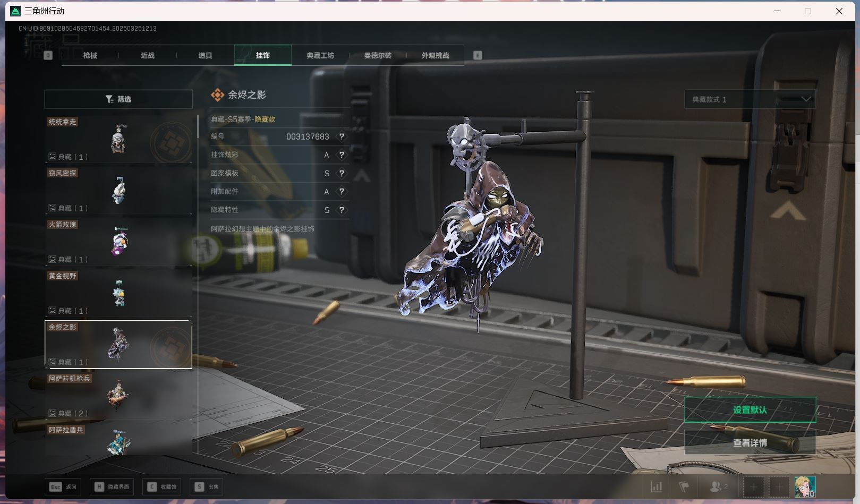Image resolution: width=860 pixels, height=504 pixels.
Task: Click the player avatar in bottom right
Action: (x=805, y=486)
